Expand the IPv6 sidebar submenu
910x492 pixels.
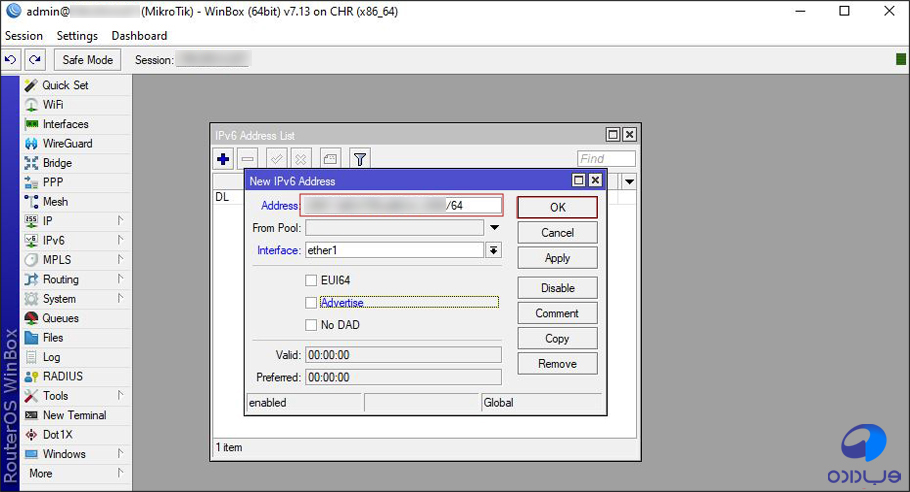[x=120, y=241]
